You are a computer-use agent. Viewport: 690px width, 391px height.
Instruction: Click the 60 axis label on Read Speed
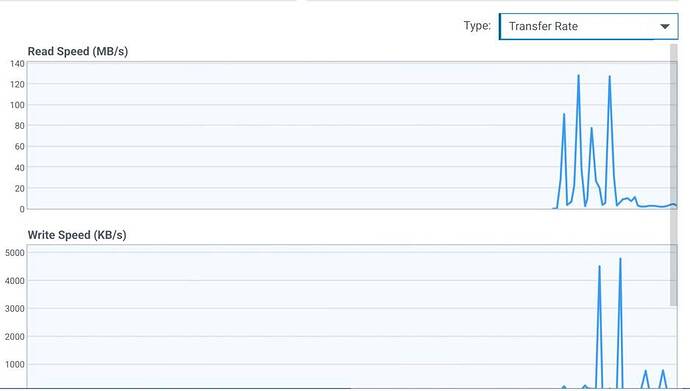click(x=19, y=146)
